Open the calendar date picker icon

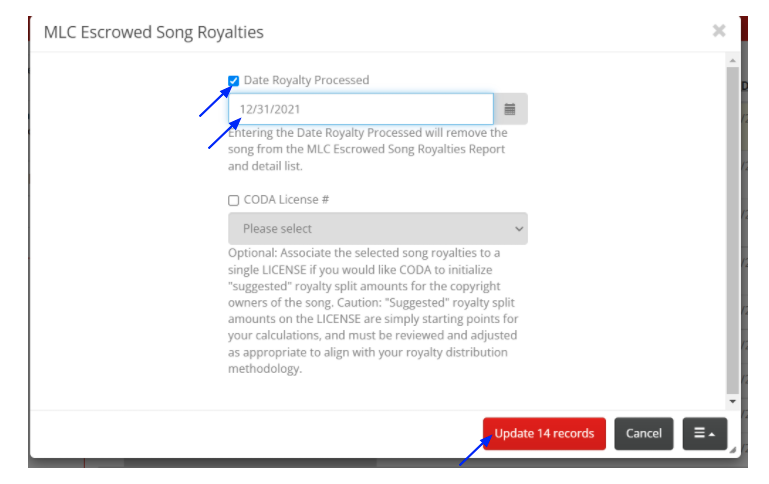[510, 109]
